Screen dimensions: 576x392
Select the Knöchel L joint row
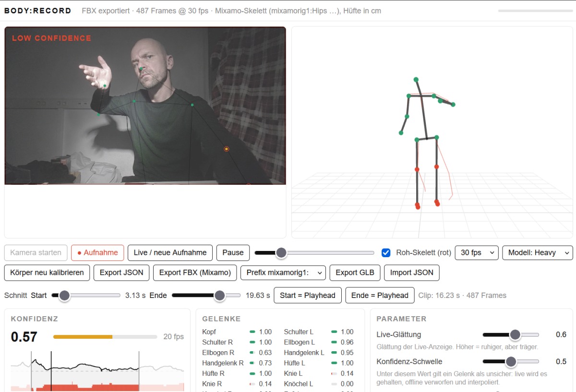[319, 384]
